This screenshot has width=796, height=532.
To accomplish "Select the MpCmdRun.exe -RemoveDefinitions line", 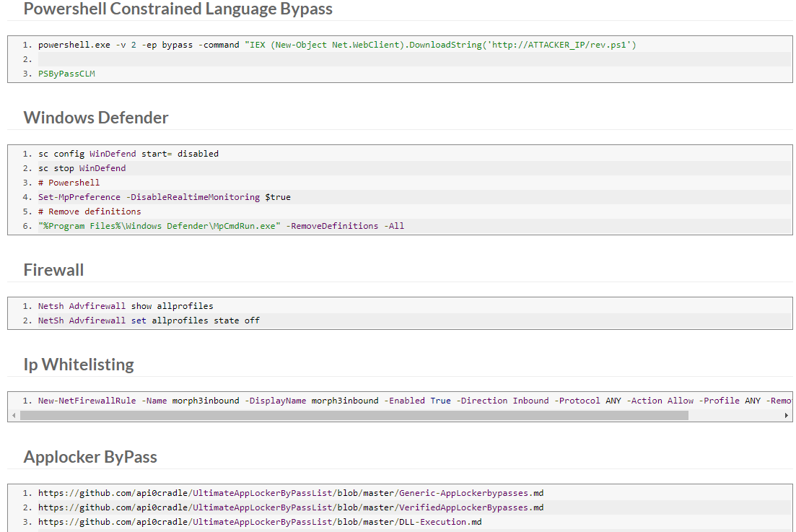I will pyautogui.click(x=222, y=226).
